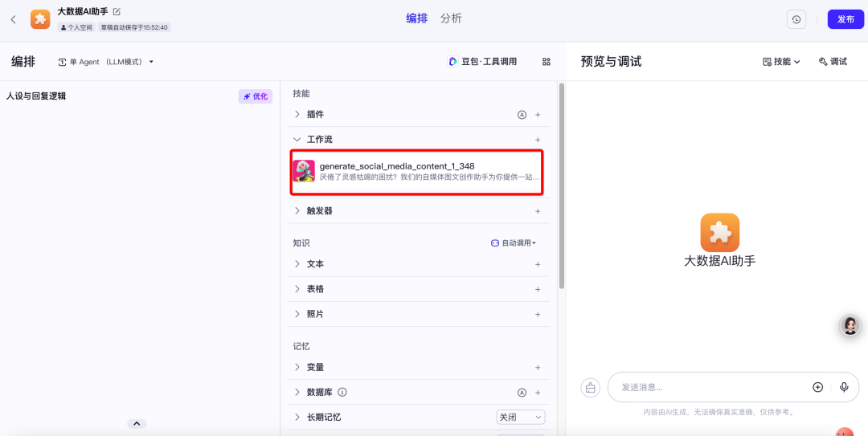Add a trigger with 触发器 plus icon
868x436 pixels.
538,211
